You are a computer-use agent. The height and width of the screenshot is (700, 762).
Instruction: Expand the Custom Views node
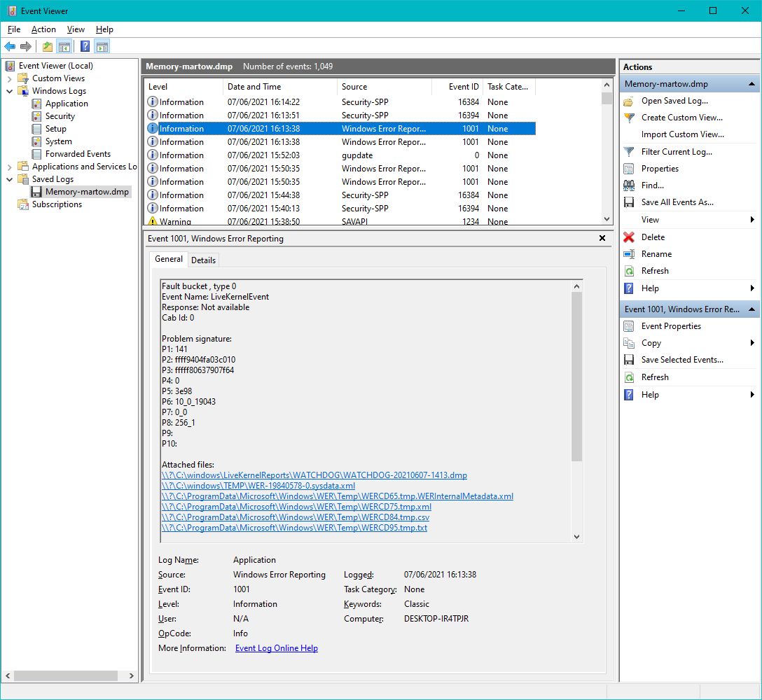[9, 78]
